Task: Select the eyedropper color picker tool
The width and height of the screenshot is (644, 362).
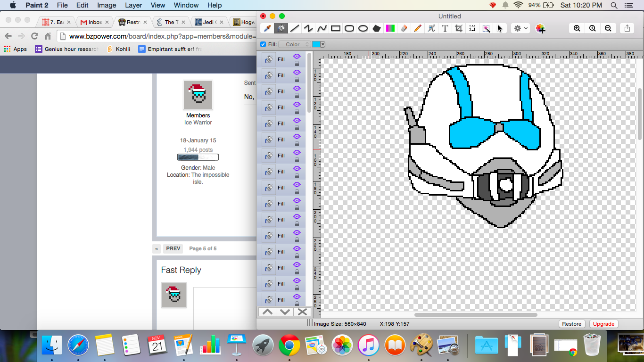Action: pyautogui.click(x=267, y=28)
